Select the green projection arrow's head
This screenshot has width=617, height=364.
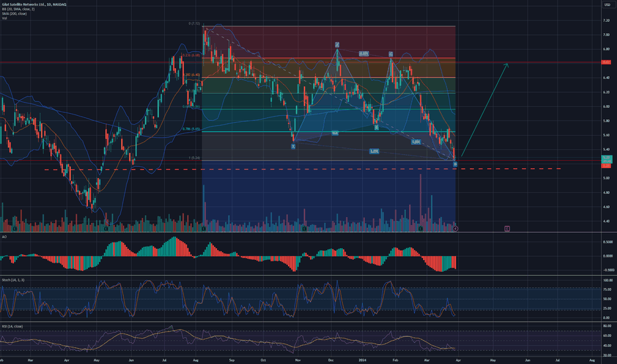click(506, 65)
